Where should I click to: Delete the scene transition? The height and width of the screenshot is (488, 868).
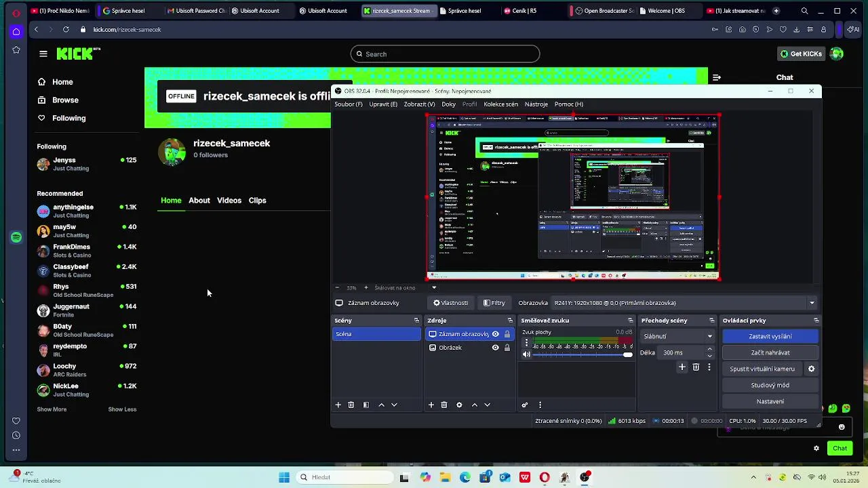tap(696, 367)
